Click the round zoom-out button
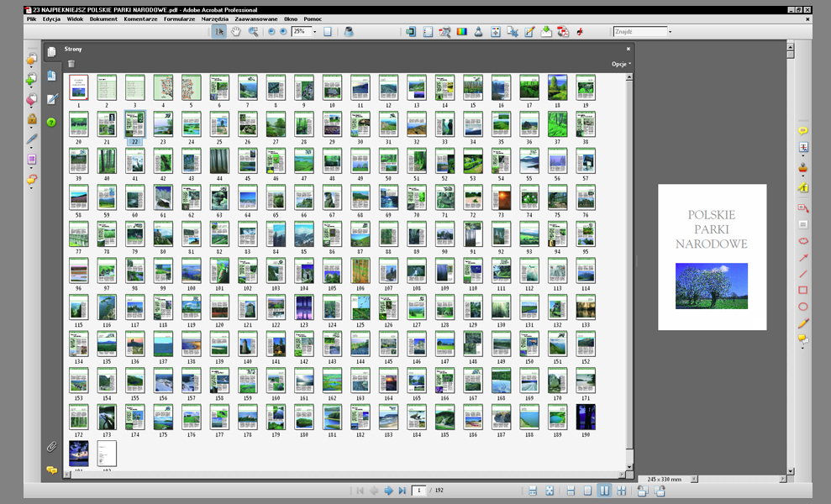831x504 pixels. pyautogui.click(x=271, y=32)
